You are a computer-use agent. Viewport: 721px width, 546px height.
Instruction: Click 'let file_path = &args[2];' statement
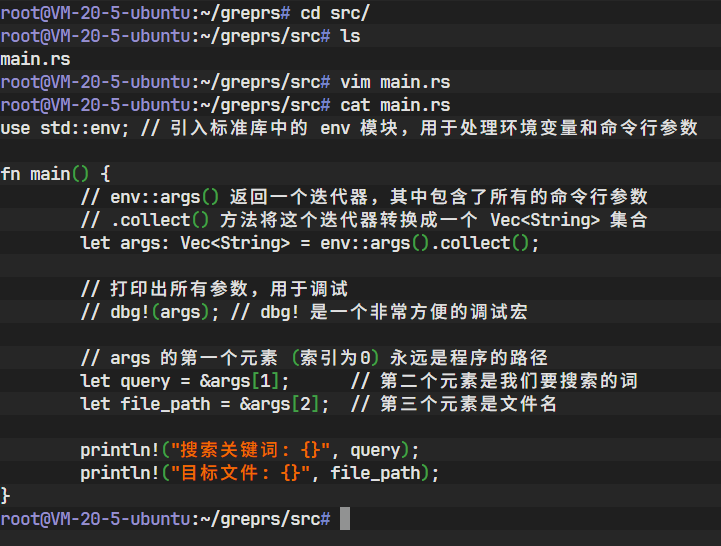(x=205, y=404)
